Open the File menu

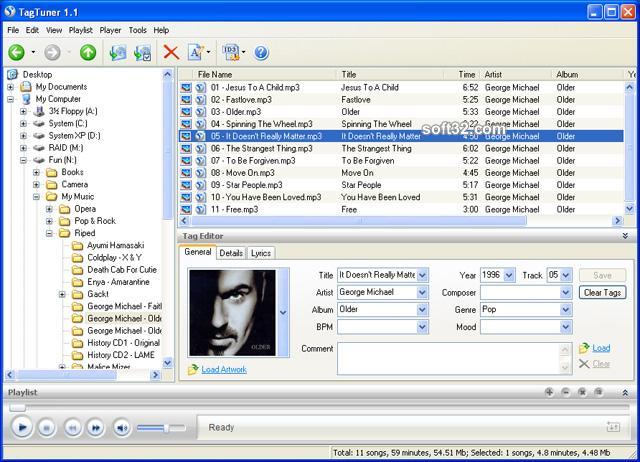[x=13, y=30]
